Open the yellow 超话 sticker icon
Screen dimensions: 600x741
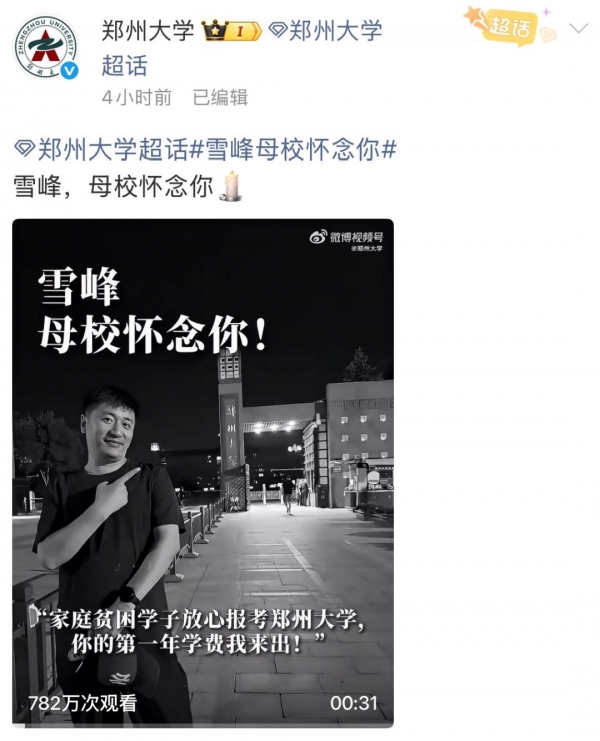click(510, 26)
